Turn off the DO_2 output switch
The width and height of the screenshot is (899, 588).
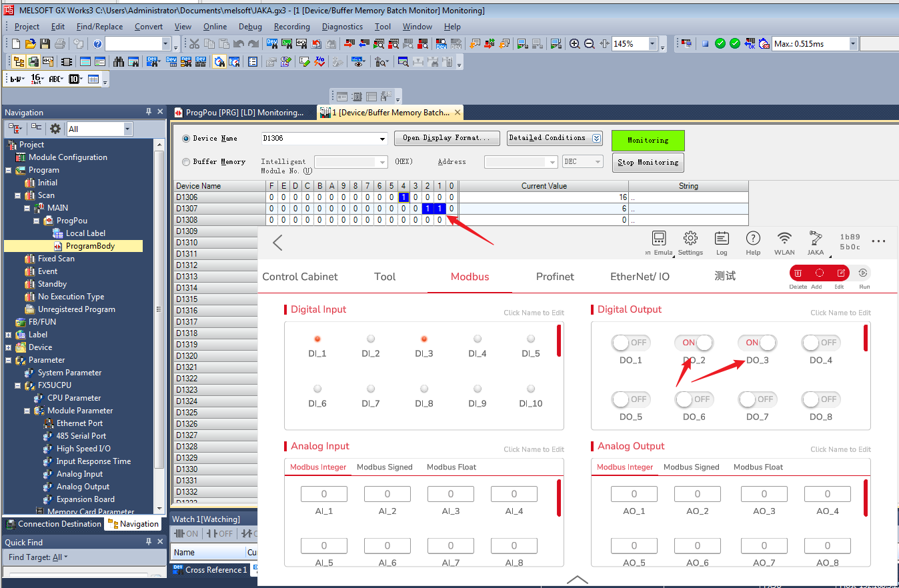pos(694,343)
